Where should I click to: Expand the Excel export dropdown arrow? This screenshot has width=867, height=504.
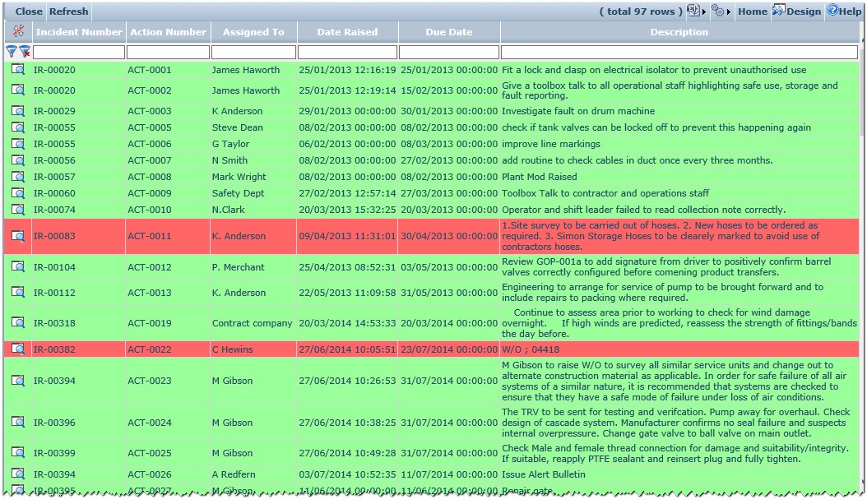click(704, 12)
